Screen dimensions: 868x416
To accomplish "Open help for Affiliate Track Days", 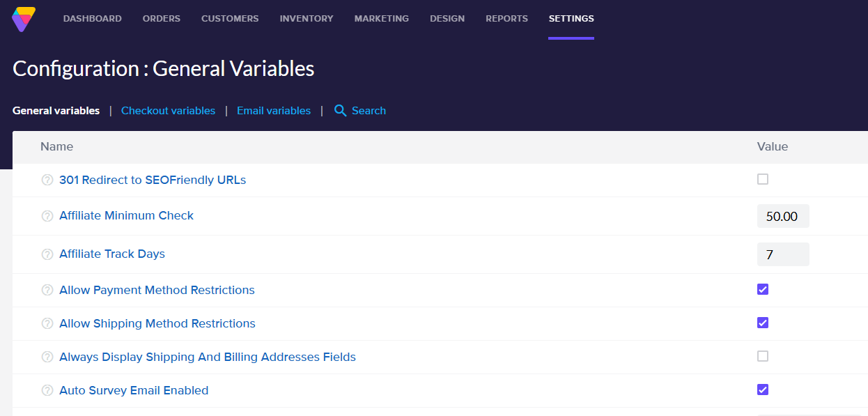I will [x=47, y=254].
